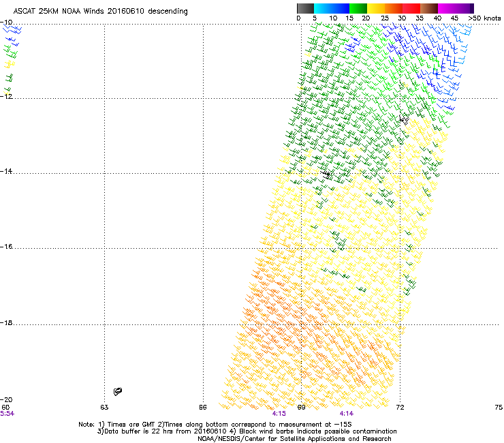Viewport: 504px width, 443px height.
Task: Click the 'NOAA/NESDIS/Center for Satellite Applications' credit
Action: point(272,439)
